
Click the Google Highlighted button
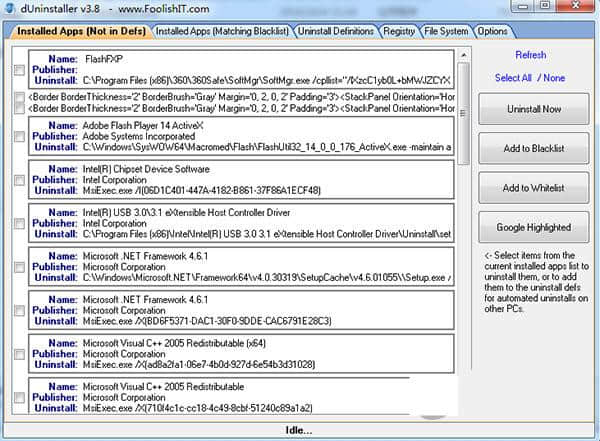[533, 228]
